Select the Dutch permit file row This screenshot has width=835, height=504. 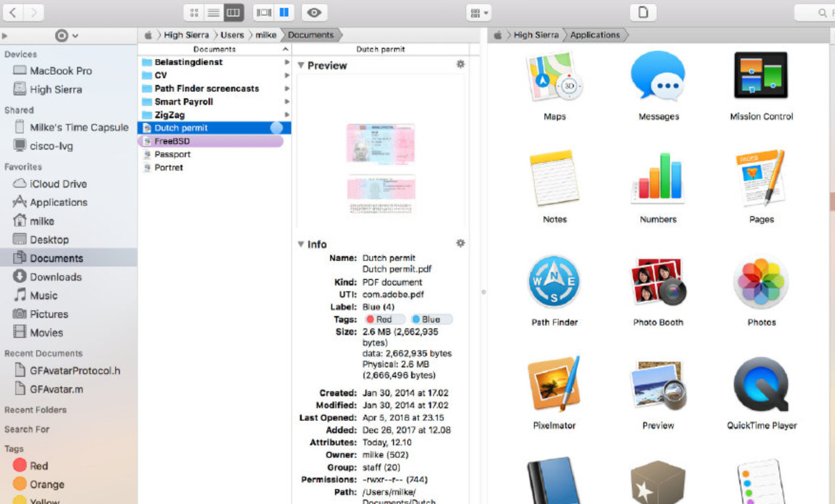[x=214, y=128]
